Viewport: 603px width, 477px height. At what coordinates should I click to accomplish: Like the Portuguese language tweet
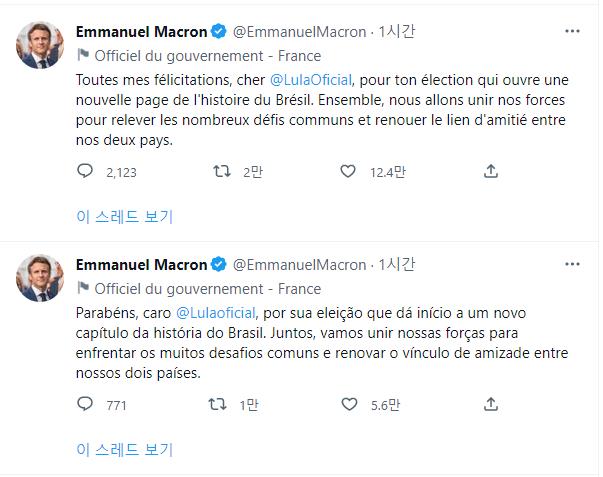[x=349, y=404]
